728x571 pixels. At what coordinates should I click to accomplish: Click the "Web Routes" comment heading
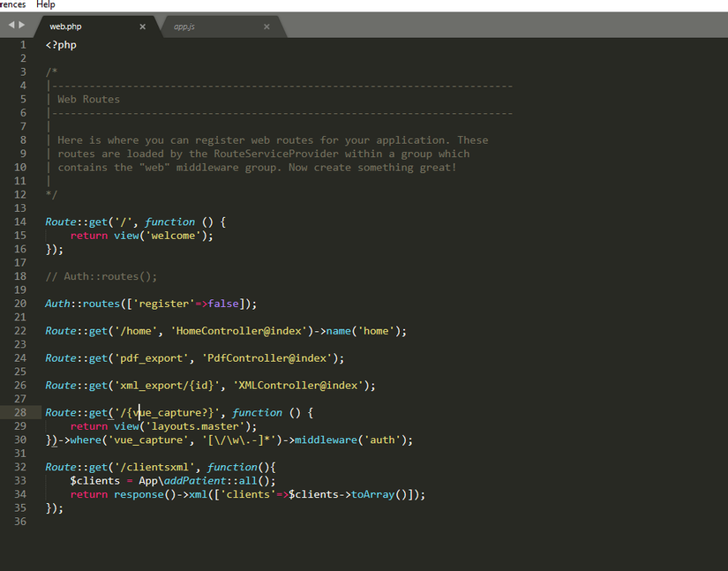pos(88,100)
